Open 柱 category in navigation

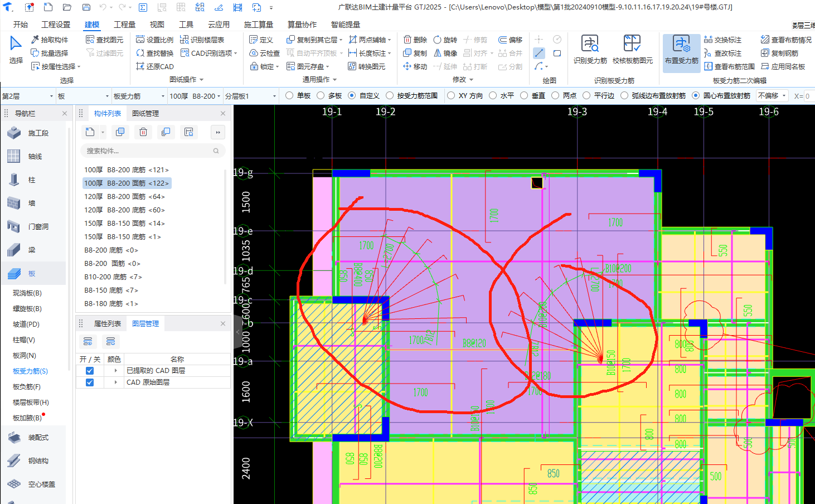[x=32, y=180]
